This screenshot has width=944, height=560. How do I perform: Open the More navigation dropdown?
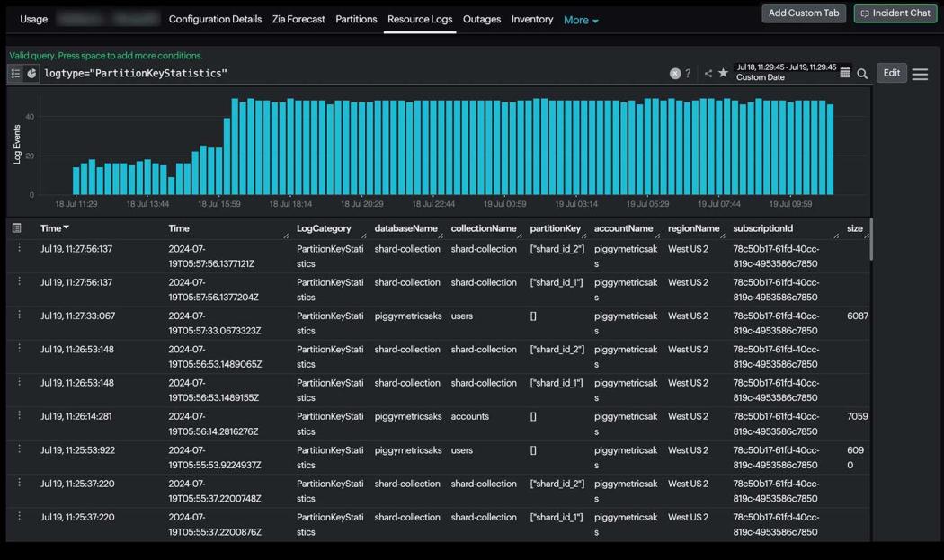[x=580, y=19]
